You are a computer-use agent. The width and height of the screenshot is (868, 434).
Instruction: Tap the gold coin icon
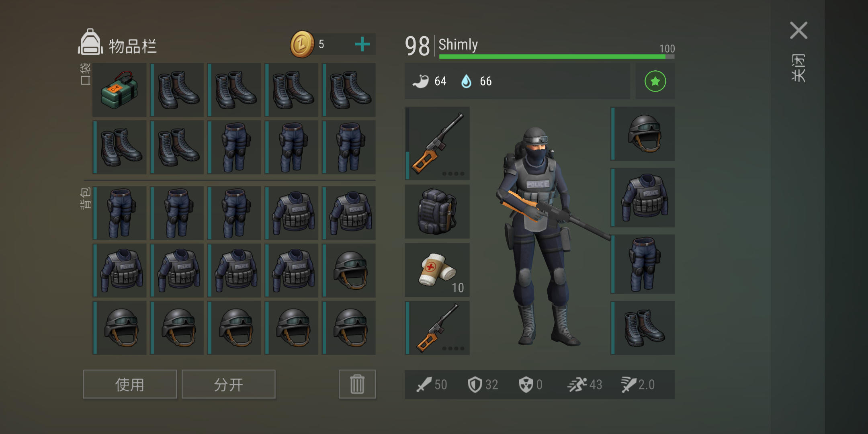click(302, 44)
